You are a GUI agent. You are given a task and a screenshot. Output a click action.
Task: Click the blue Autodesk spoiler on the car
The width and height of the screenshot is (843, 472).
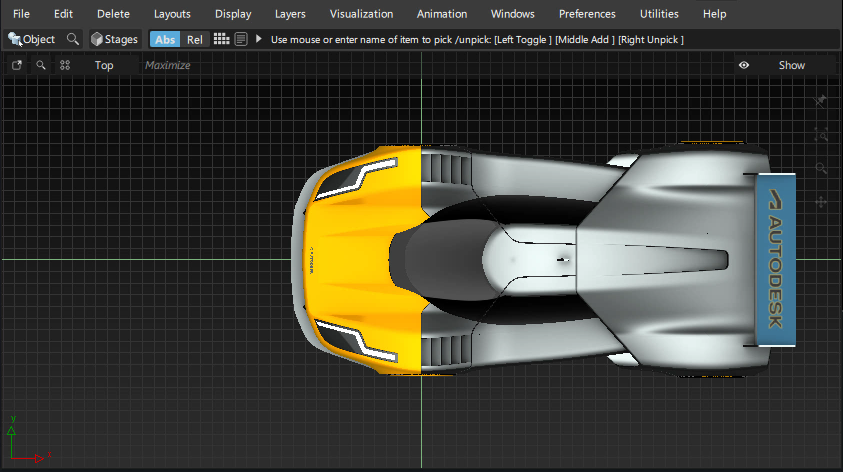[775, 260]
